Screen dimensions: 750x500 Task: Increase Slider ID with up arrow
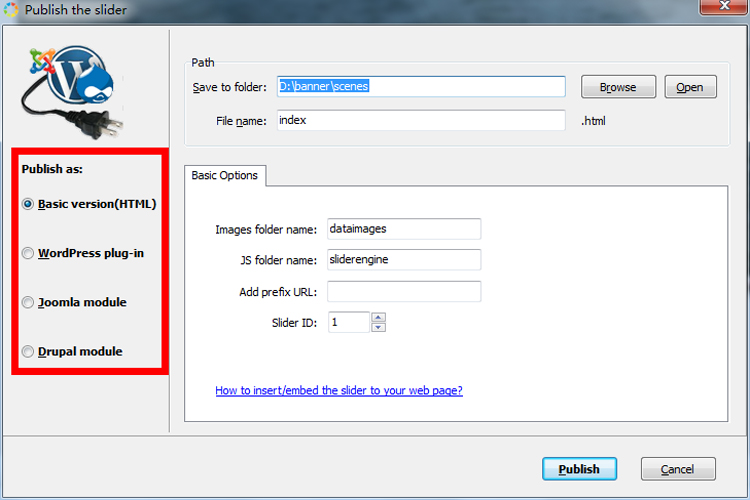coord(378,317)
